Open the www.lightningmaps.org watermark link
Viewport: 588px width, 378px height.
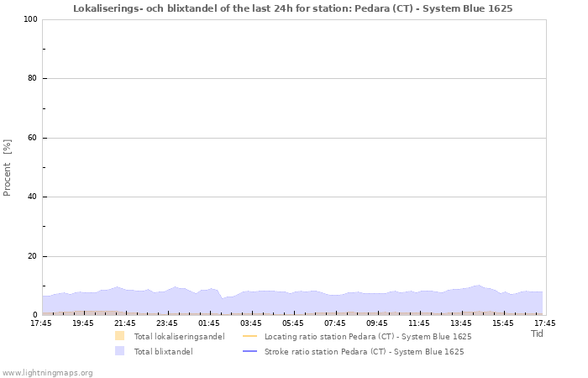47,372
